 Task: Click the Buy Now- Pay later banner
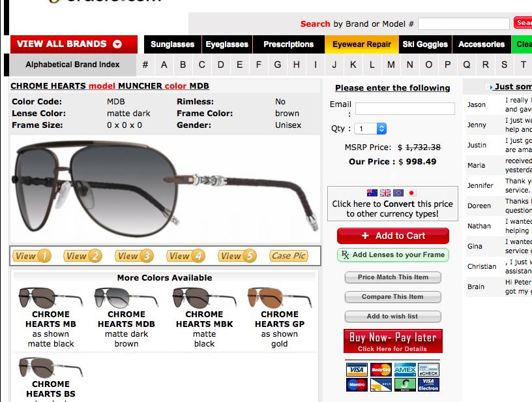point(393,341)
